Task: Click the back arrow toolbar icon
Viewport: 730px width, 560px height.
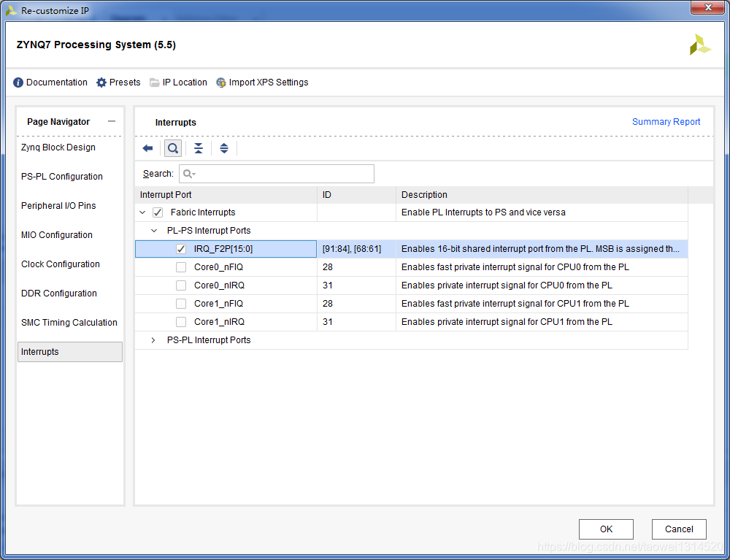Action: click(147, 148)
